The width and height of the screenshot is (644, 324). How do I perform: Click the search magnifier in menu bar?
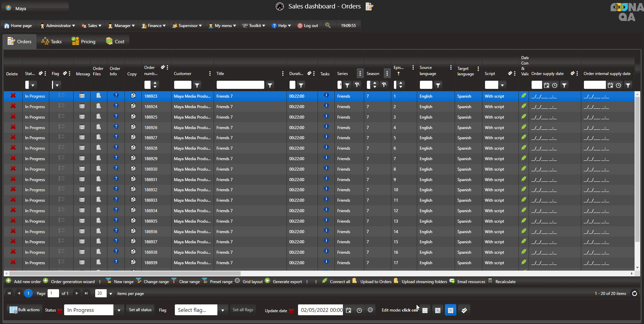point(328,25)
